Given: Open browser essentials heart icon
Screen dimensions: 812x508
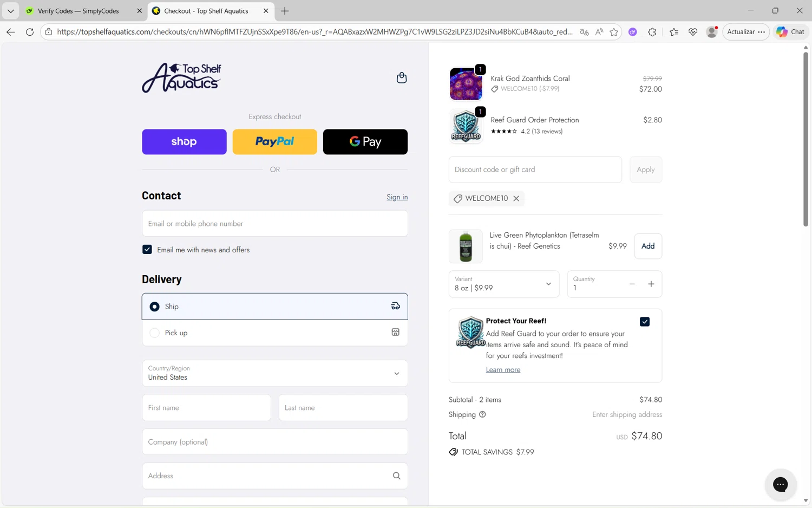Looking at the screenshot, I should pos(692,32).
